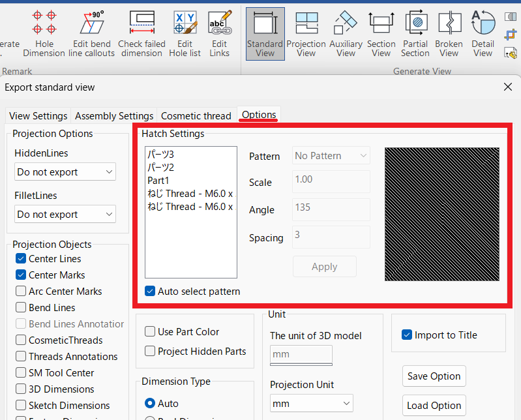Screen dimensions: 521x420
Task: Enable the Sketch Dimensions checkbox
Action: [x=21, y=405]
